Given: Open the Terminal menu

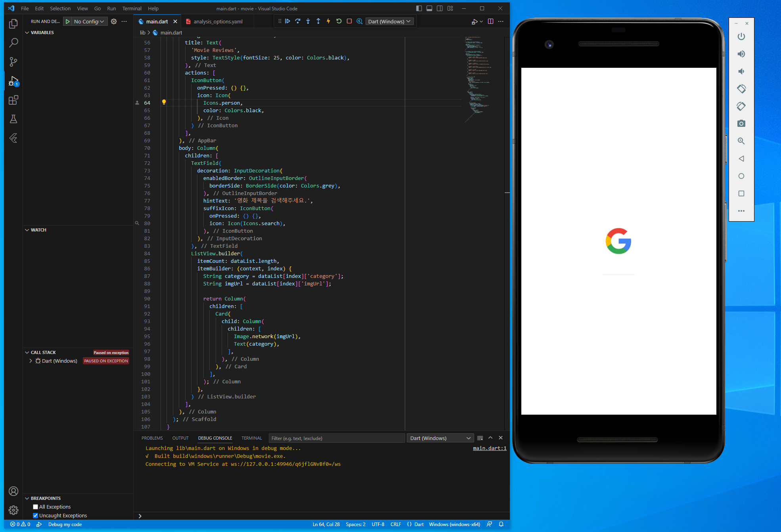Looking at the screenshot, I should tap(132, 8).
